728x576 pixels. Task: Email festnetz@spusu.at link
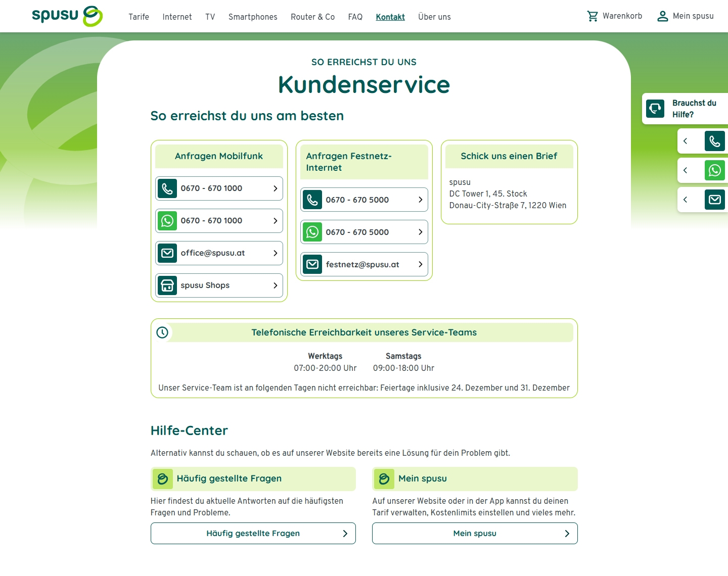pyautogui.click(x=364, y=264)
